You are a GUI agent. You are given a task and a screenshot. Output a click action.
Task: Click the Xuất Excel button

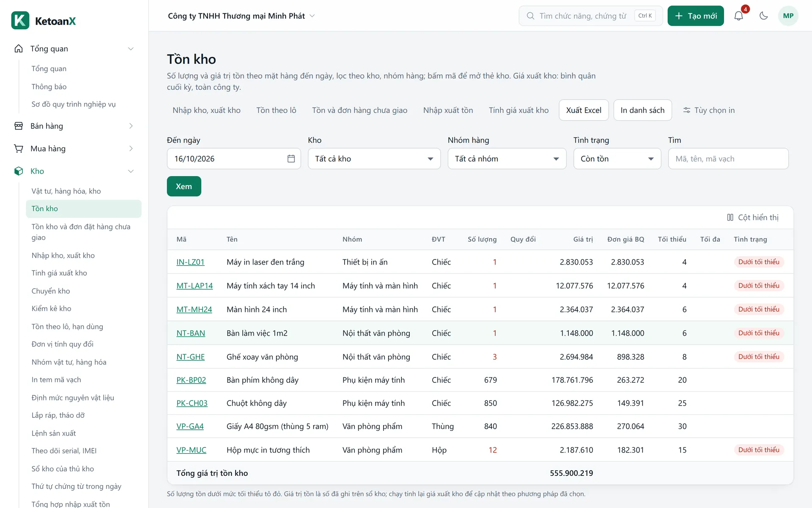click(x=584, y=110)
